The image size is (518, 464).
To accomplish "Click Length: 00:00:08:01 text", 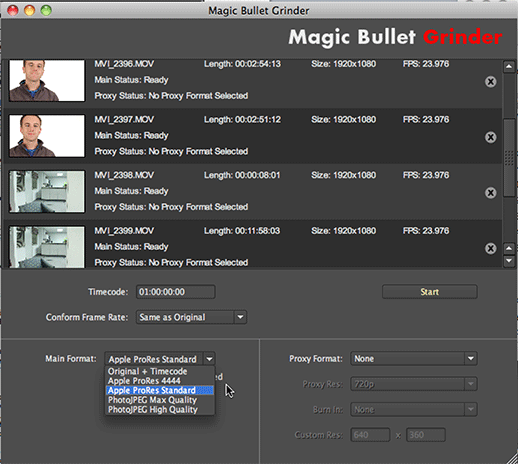I will point(242,175).
